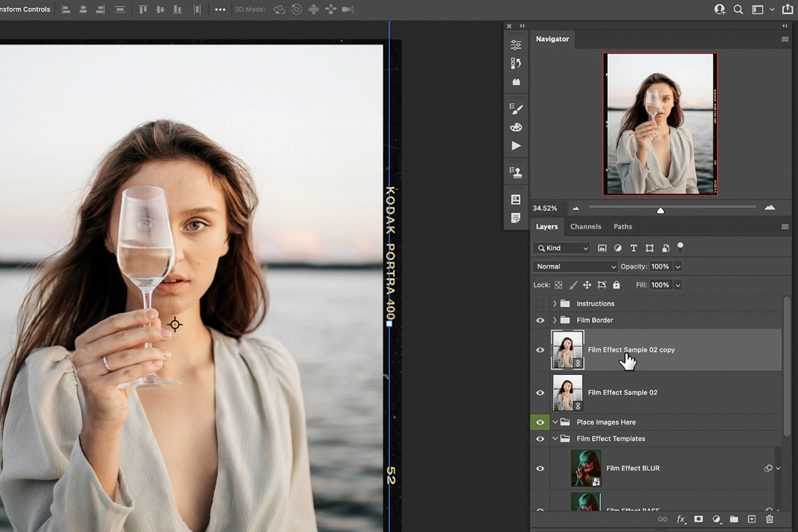Viewport: 798px width, 532px height.
Task: Create a new layer
Action: 751,519
